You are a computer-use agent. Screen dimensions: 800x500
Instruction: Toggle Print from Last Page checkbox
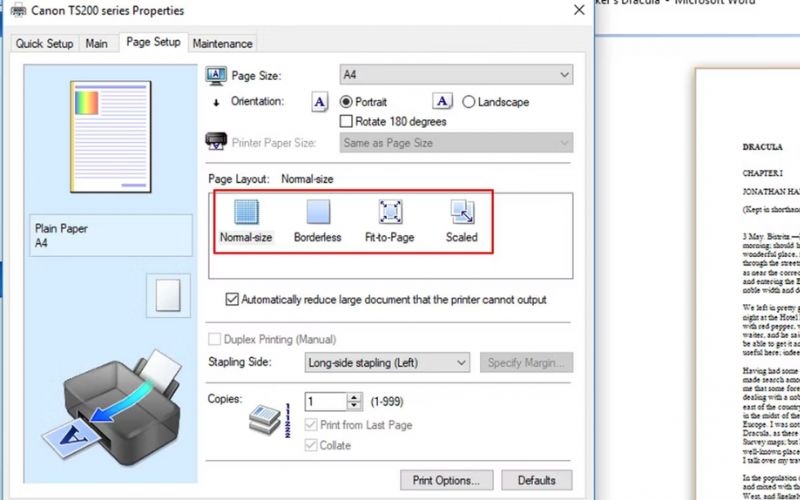tap(311, 424)
